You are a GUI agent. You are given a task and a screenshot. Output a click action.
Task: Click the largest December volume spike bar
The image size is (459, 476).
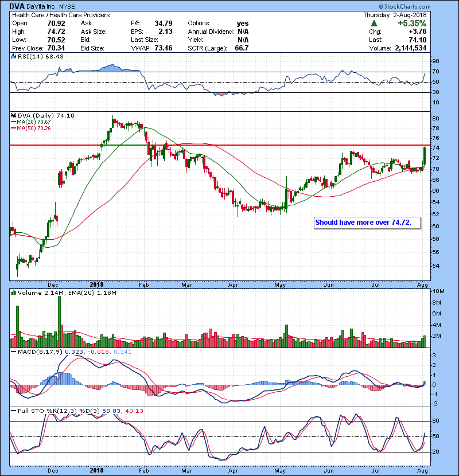pyautogui.click(x=60, y=322)
